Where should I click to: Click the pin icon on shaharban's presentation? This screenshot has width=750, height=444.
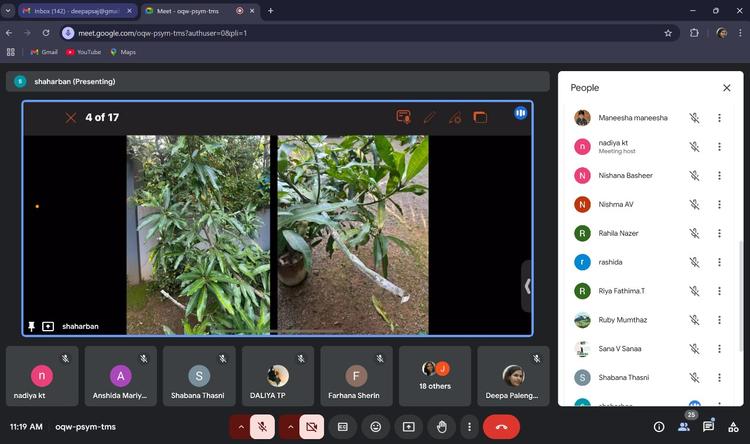click(32, 326)
